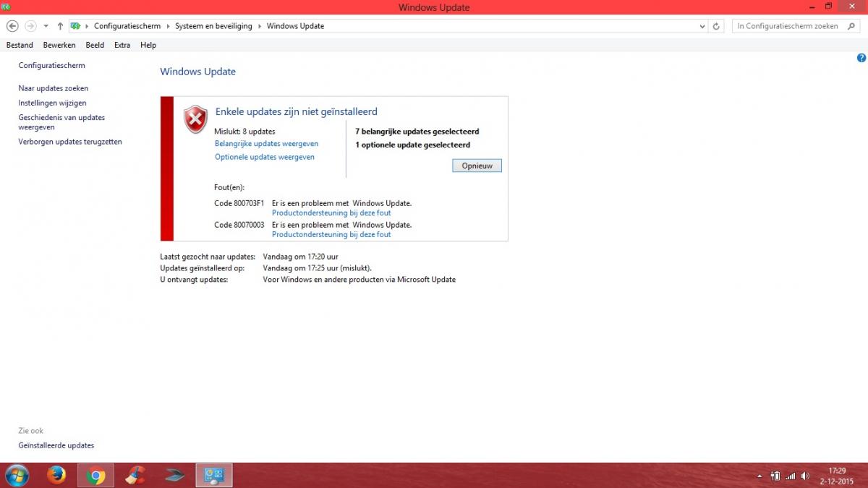
Task: Click 1 optionele update geselecteerd
Action: (x=412, y=145)
